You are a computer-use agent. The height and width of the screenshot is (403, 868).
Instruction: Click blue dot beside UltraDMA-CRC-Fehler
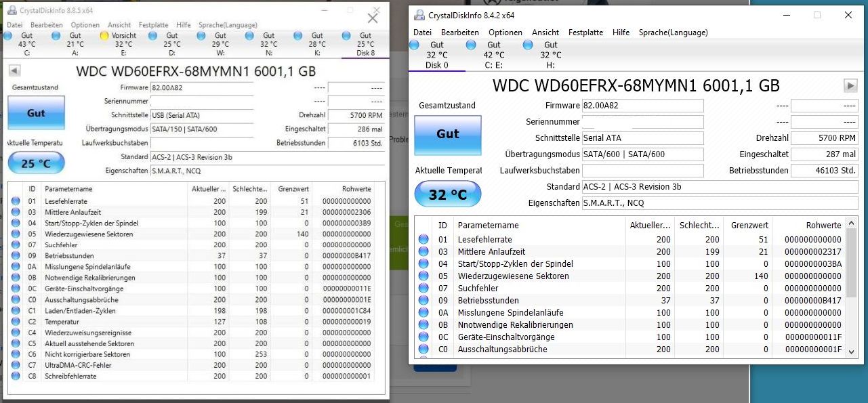tap(16, 365)
